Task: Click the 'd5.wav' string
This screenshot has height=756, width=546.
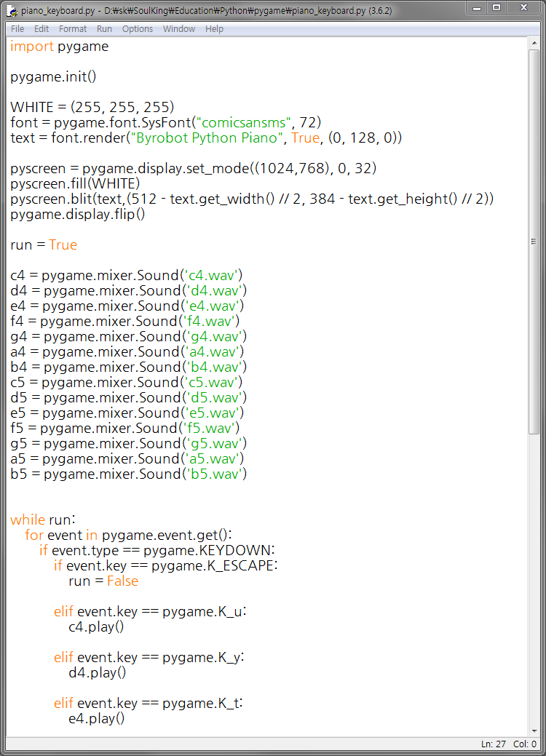Action: [x=214, y=398]
